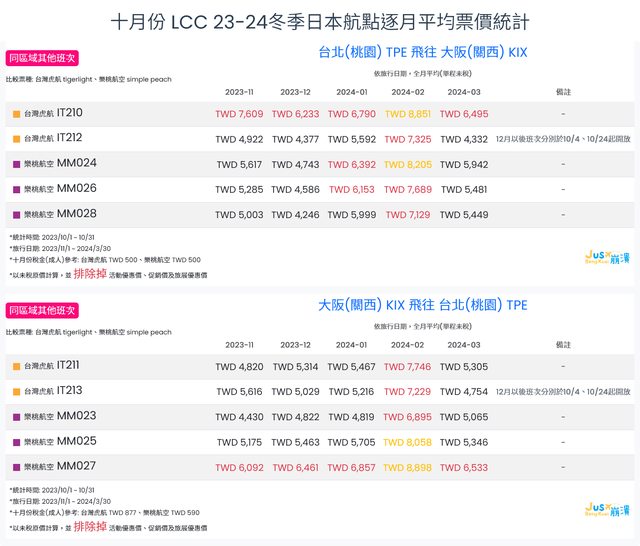Image resolution: width=640 pixels, height=546 pixels.
Task: Click the purple square beside flight MM028
Action: click(x=16, y=214)
